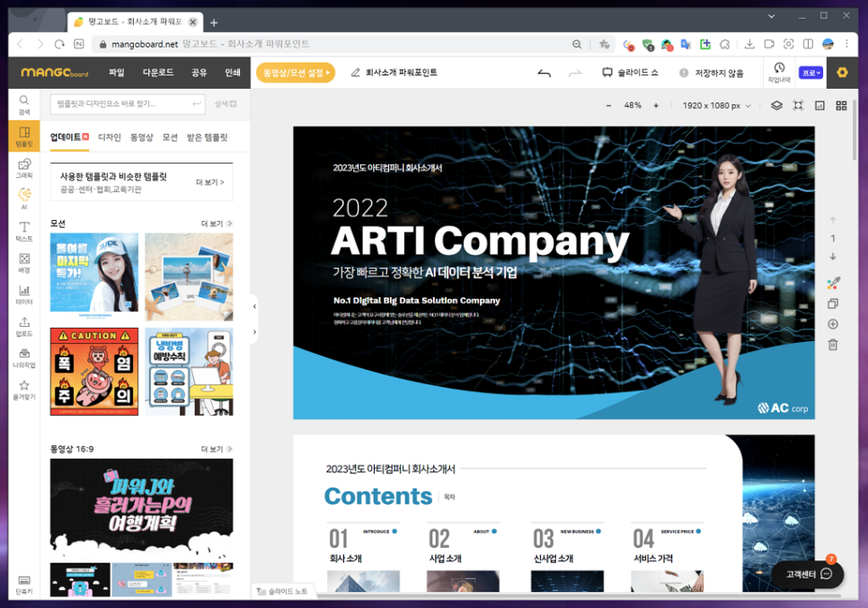Click the right chevron on the panel edge
This screenshot has width=868, height=608.
[x=254, y=332]
